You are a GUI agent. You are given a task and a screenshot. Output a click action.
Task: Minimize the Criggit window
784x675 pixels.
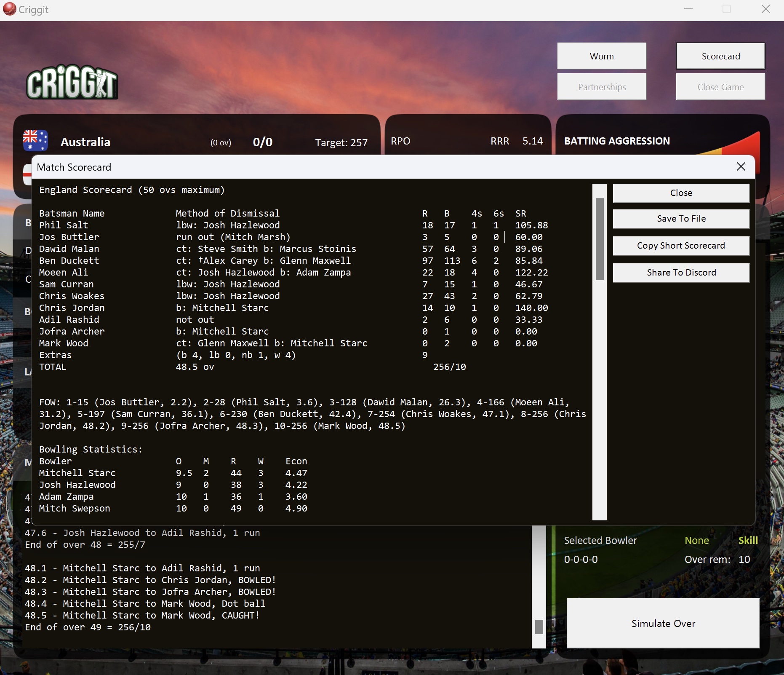(688, 9)
